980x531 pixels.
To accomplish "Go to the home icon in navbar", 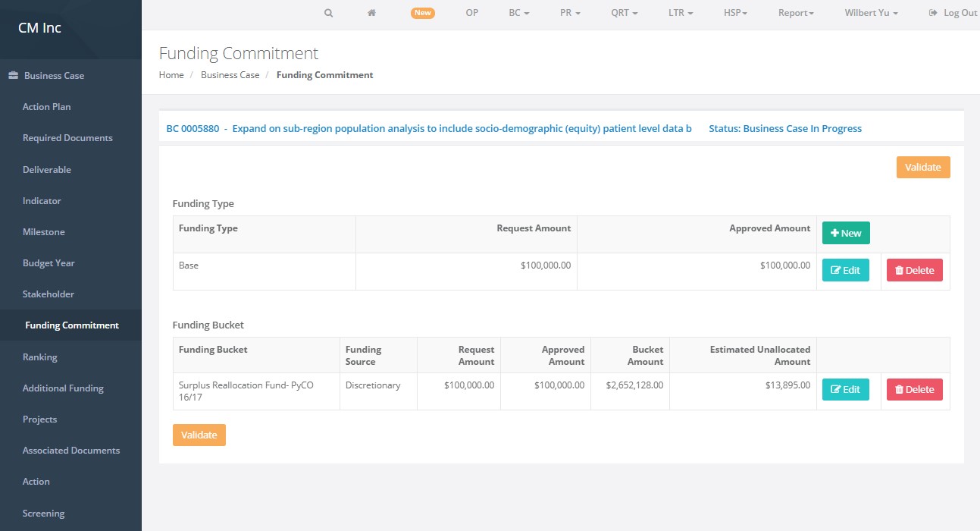I will (x=371, y=13).
